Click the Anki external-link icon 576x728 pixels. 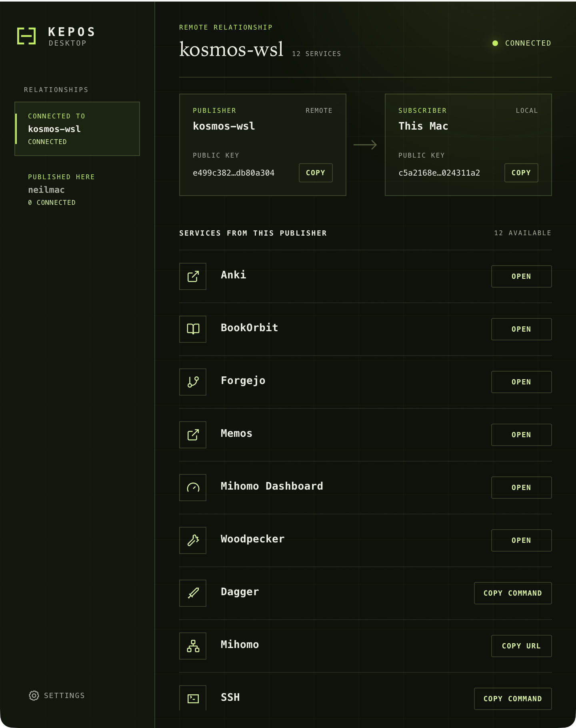pos(193,276)
